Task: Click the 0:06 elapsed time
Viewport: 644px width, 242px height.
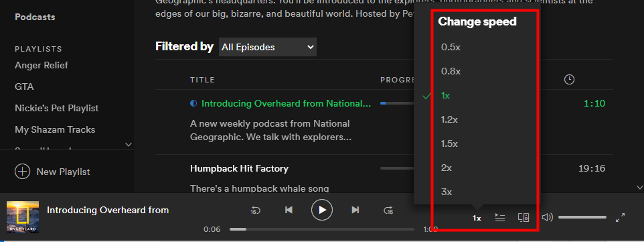Action: (212, 229)
